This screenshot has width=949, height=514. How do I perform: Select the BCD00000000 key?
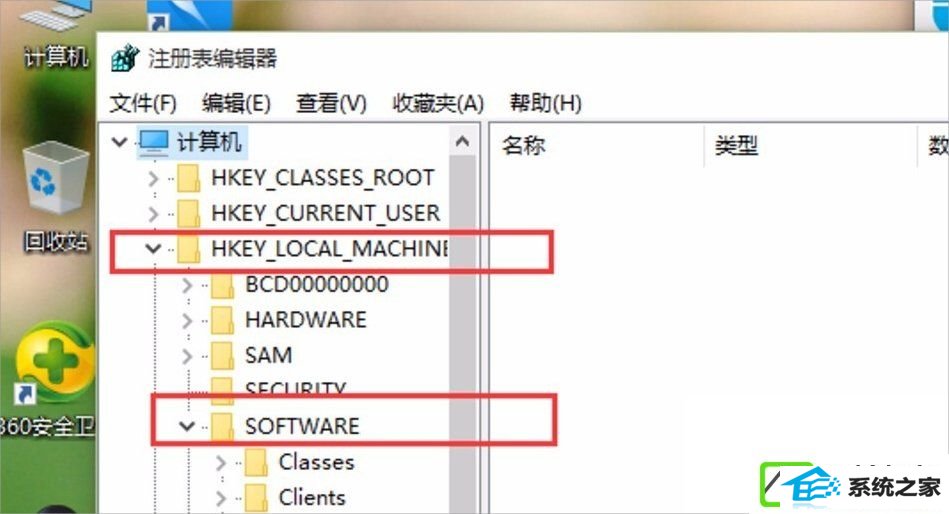(x=317, y=284)
